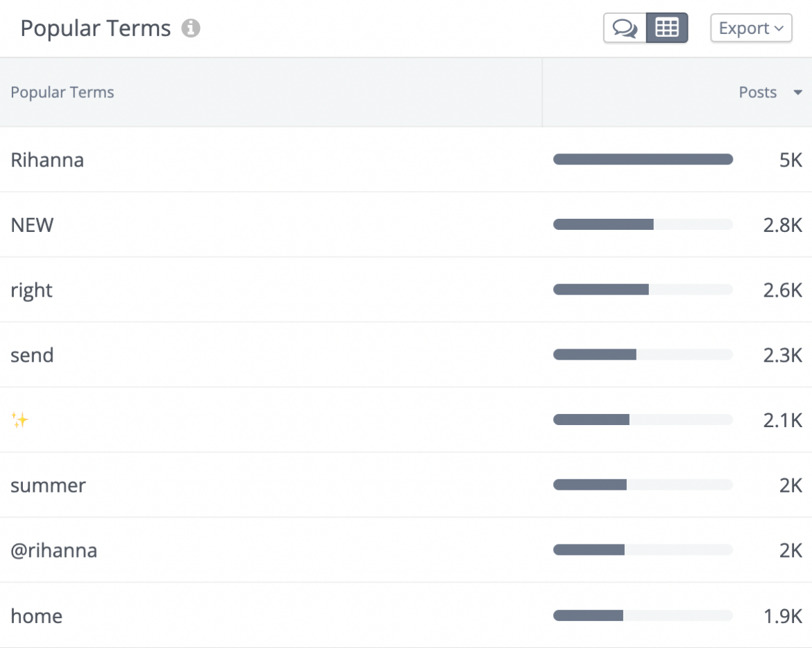Open the Export dropdown
Image resolution: width=812 pixels, height=648 pixels.
coord(751,28)
